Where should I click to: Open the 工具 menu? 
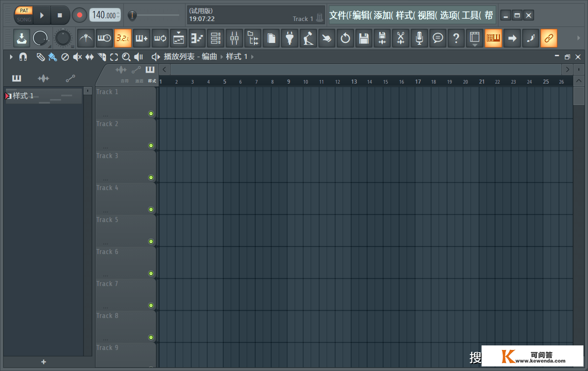point(471,15)
